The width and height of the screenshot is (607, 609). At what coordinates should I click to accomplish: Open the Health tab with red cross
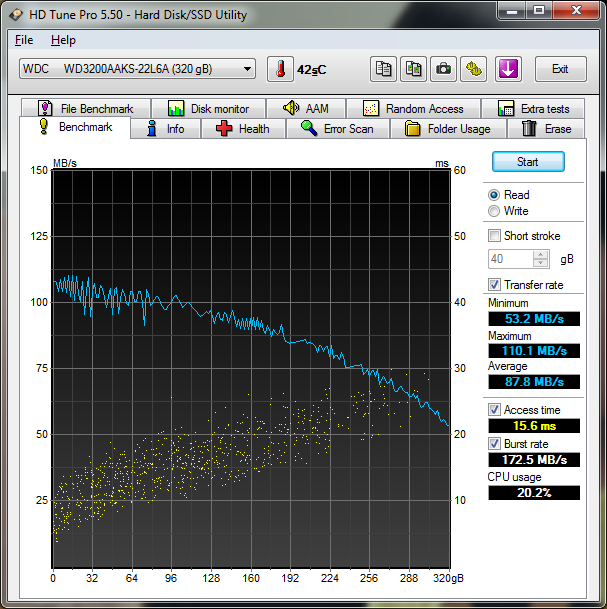click(x=242, y=129)
